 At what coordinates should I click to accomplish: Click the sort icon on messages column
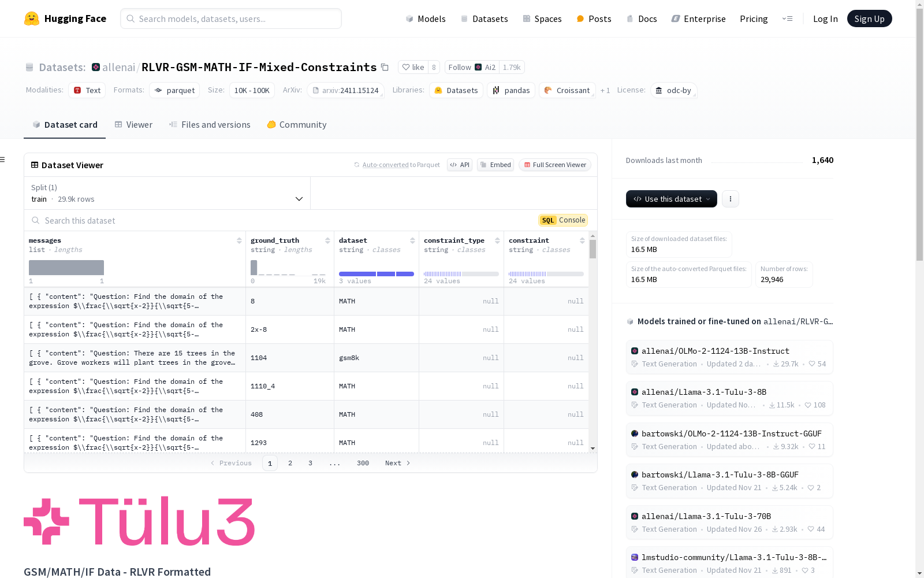pyautogui.click(x=239, y=240)
